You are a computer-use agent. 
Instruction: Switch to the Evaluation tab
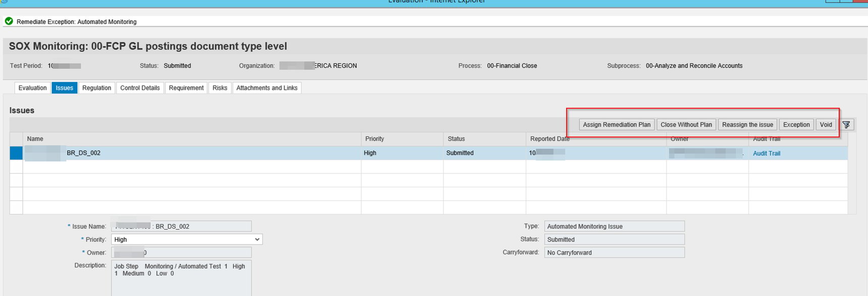pyautogui.click(x=32, y=88)
